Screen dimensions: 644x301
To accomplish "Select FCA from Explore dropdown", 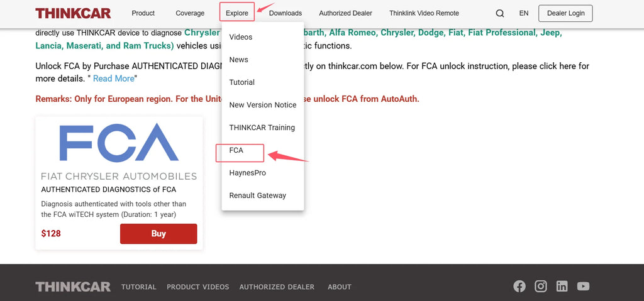I will 236,150.
